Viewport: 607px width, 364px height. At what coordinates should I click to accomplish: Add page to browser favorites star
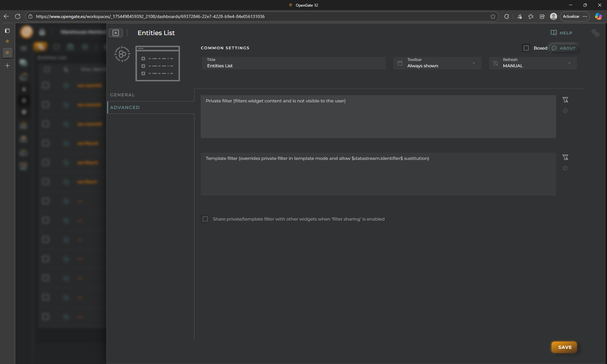click(x=493, y=16)
